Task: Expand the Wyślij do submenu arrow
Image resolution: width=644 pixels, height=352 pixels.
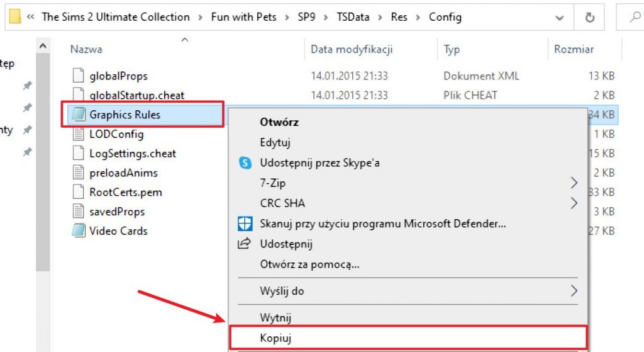Action: click(574, 291)
